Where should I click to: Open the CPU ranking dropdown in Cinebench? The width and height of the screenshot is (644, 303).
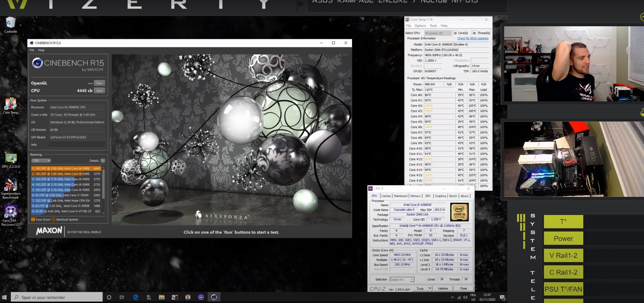tap(41, 161)
